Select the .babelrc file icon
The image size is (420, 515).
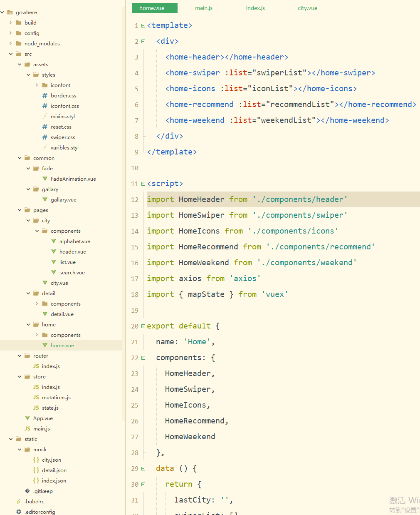point(18,501)
